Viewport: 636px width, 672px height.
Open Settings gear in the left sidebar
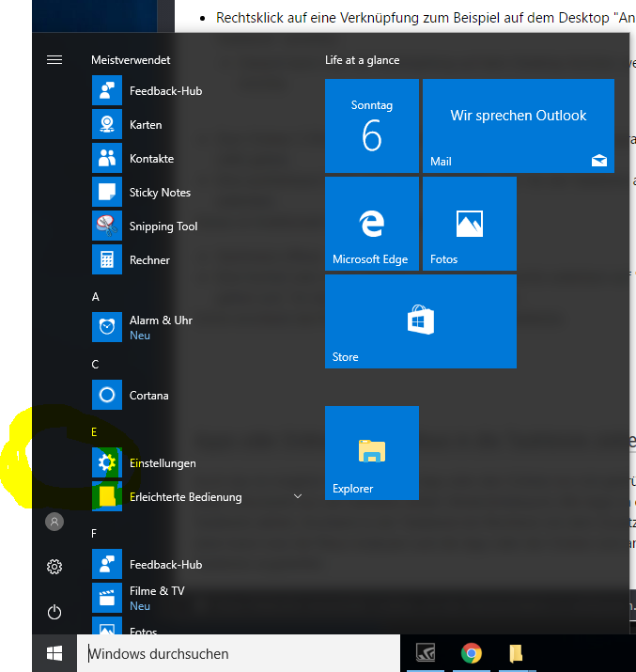pyautogui.click(x=54, y=567)
